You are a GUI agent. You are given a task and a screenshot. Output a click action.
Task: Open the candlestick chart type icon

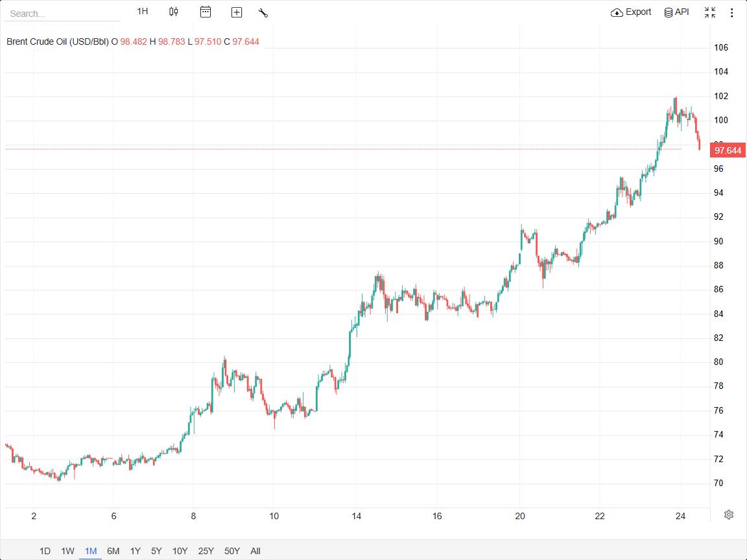(174, 12)
